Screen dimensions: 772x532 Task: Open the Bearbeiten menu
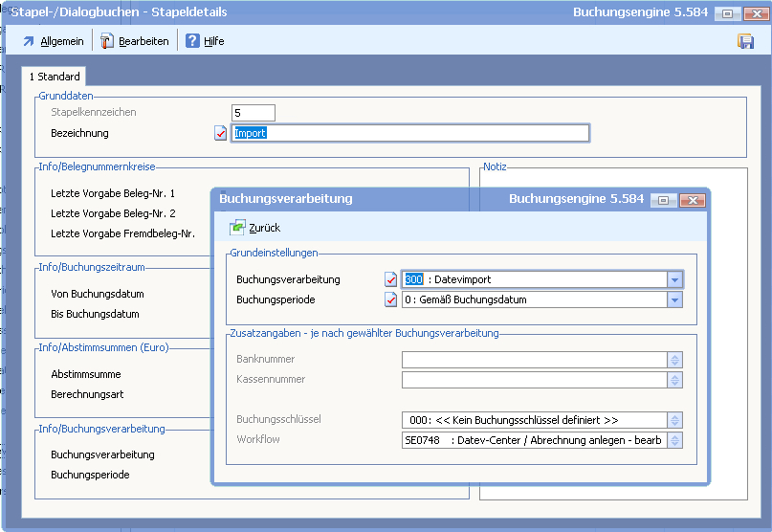coord(143,41)
